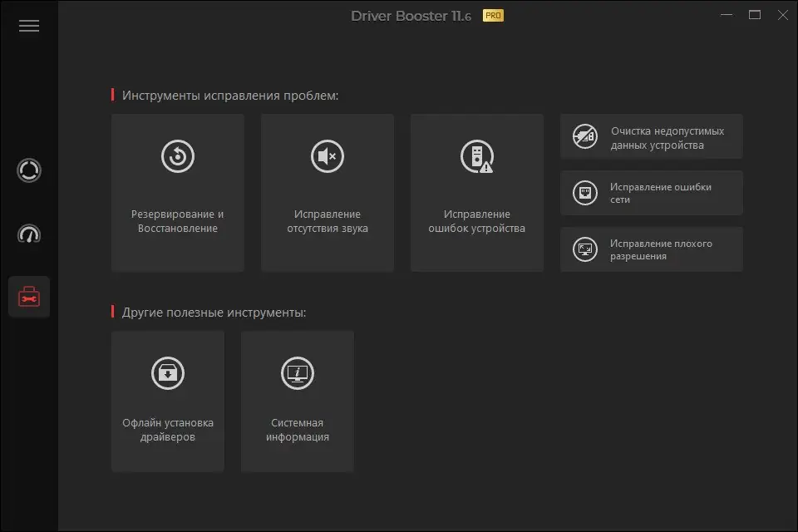Click the system information monitor icon

pyautogui.click(x=297, y=373)
